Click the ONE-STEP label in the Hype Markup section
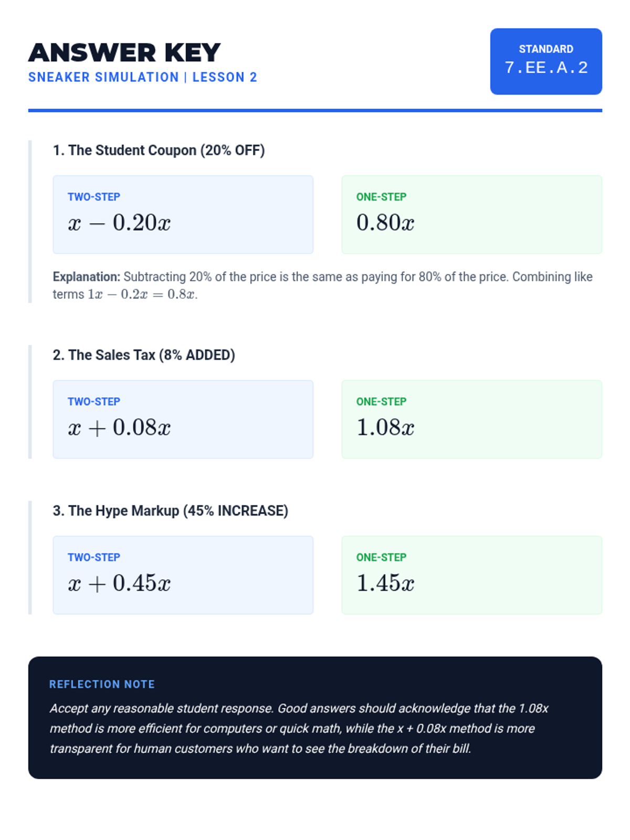 click(x=381, y=557)
